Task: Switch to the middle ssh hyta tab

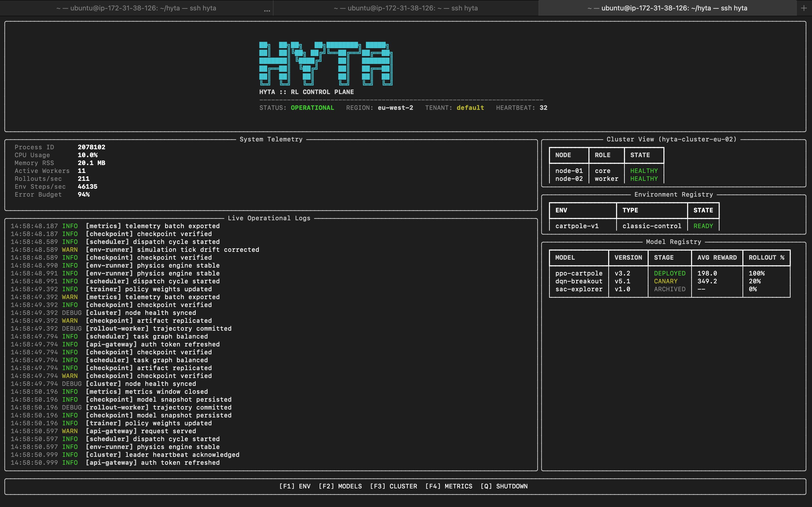Action: 405,8
